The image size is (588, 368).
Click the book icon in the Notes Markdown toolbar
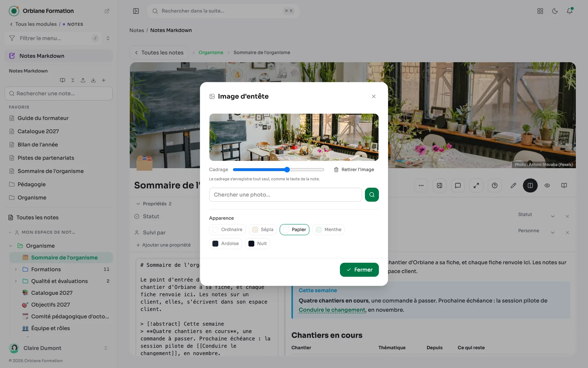62,80
